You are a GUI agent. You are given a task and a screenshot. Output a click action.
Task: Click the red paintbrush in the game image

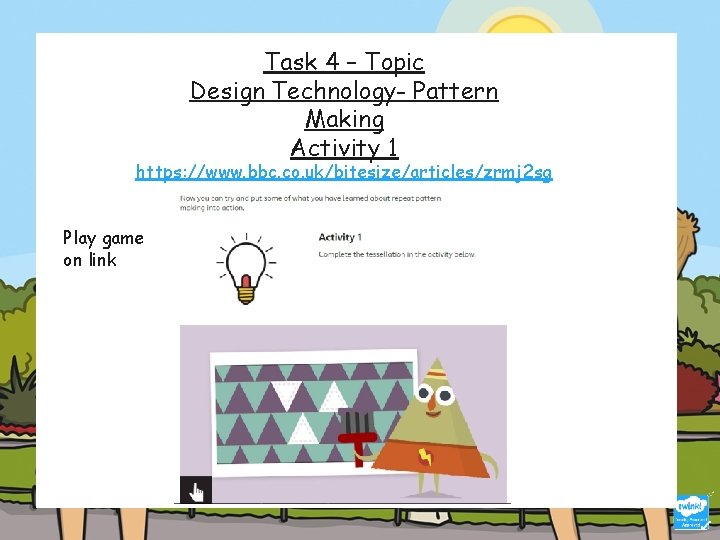click(x=357, y=436)
